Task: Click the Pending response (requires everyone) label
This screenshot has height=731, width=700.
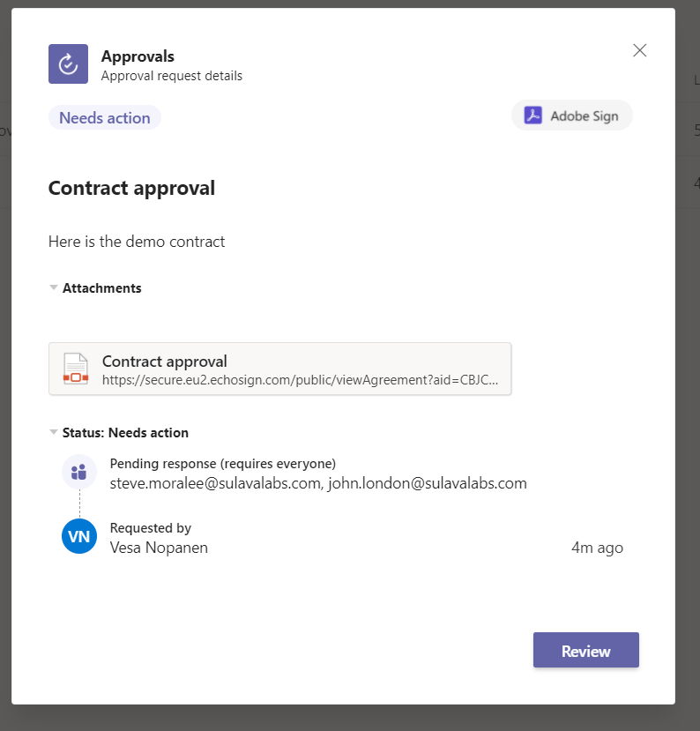Action: (223, 464)
